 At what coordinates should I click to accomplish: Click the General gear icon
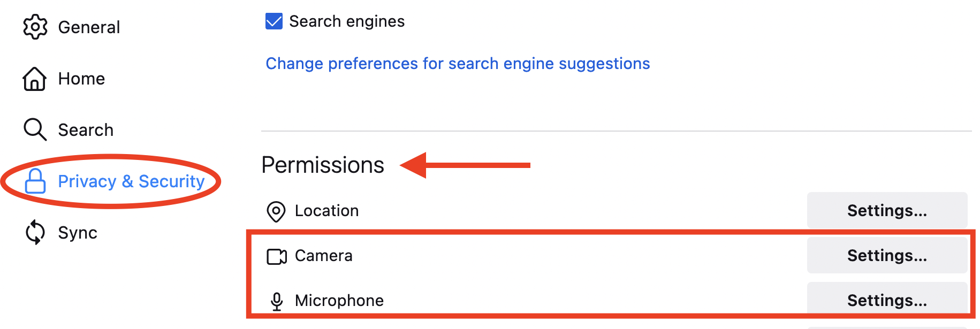click(35, 27)
